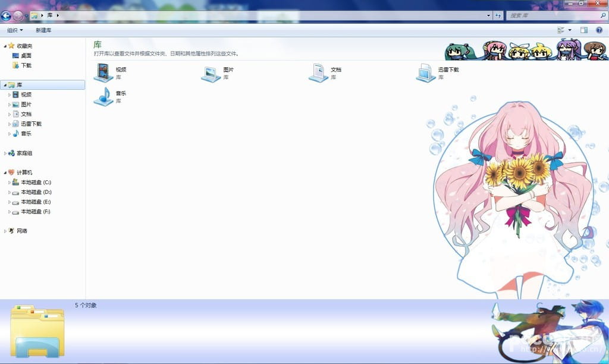Select the 家庭组 icon in the sidebar
Viewport: 609px width, 364px height.
click(x=11, y=153)
